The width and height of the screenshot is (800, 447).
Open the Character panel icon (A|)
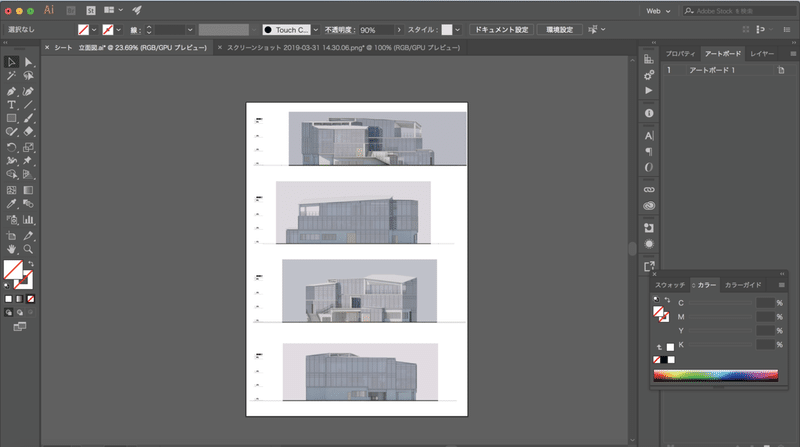coord(649,136)
